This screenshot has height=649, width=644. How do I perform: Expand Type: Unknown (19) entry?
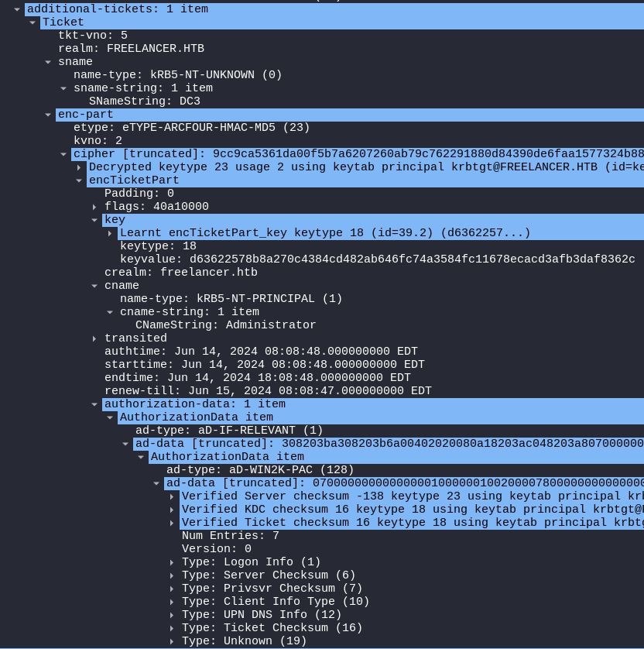(x=172, y=641)
